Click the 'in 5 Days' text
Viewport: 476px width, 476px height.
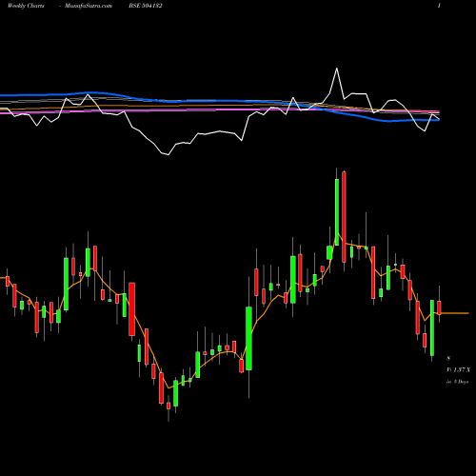coord(458,382)
